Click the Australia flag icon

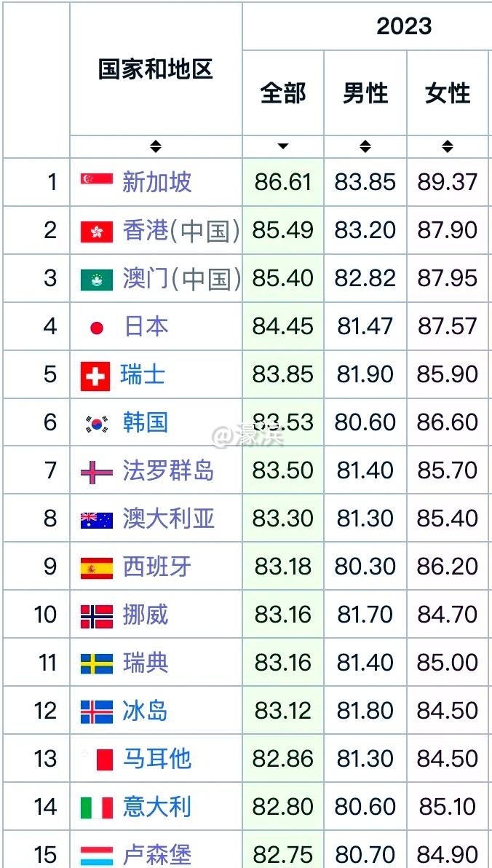coord(96,519)
